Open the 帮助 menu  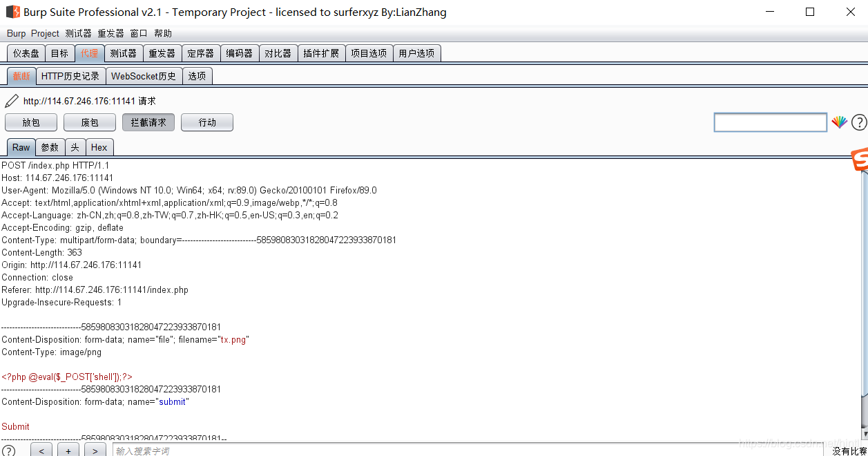tap(163, 33)
